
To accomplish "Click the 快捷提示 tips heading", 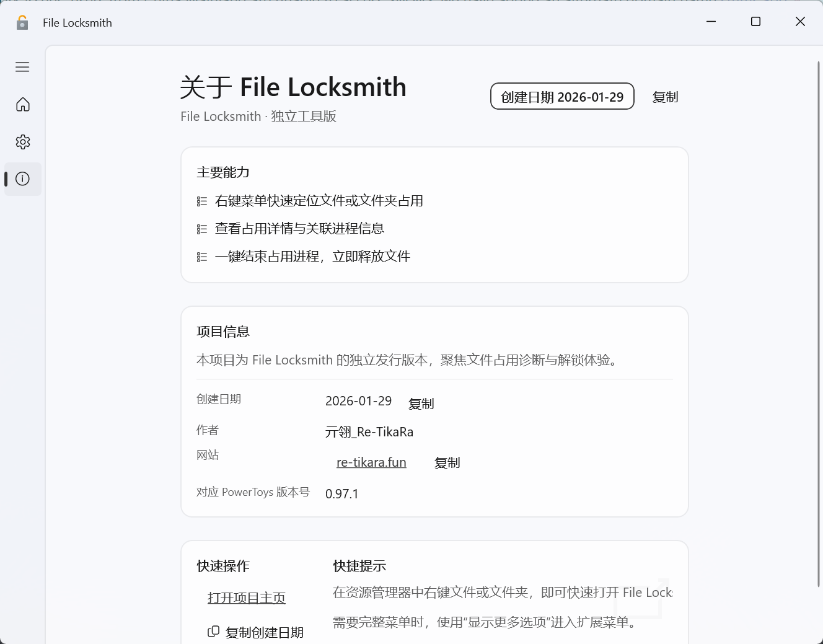I will (x=359, y=566).
